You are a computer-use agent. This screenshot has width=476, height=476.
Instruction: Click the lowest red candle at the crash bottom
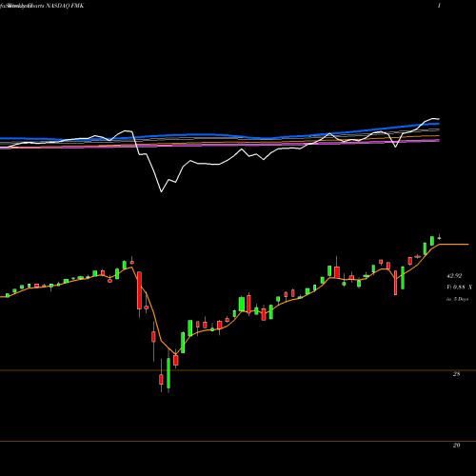pyautogui.click(x=161, y=379)
